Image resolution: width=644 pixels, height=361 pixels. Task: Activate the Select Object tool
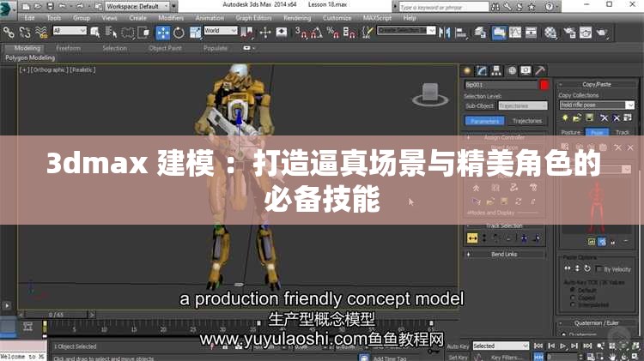coord(95,32)
